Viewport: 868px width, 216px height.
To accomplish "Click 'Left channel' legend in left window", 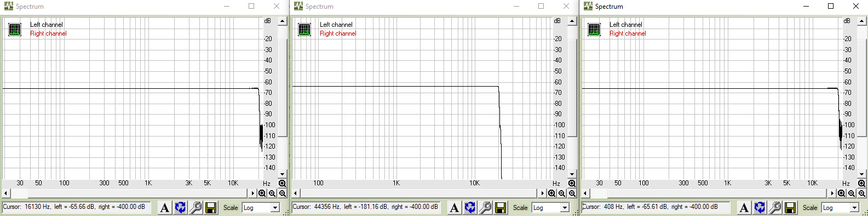I will pyautogui.click(x=47, y=25).
